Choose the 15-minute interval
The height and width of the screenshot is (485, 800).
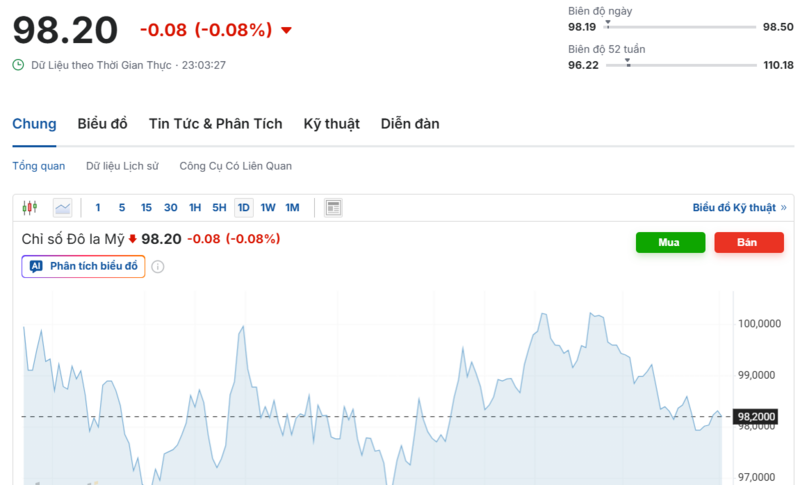146,208
